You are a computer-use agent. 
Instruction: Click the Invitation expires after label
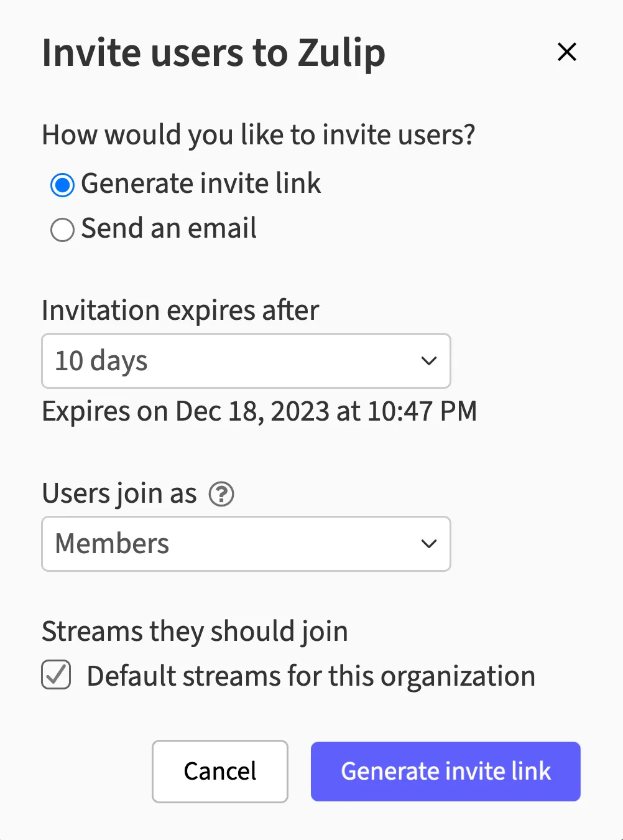click(180, 310)
